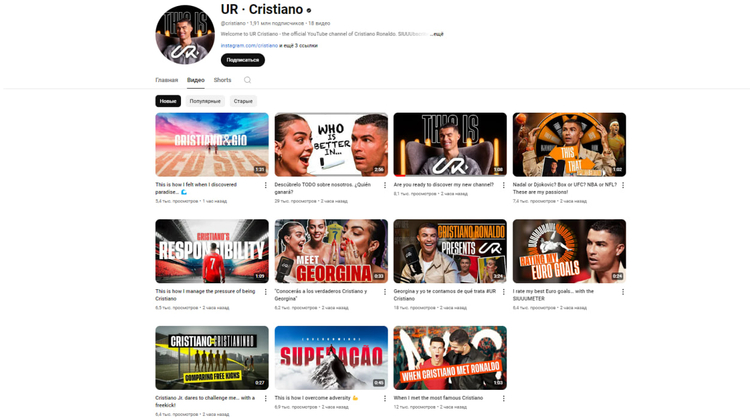Open the 'Comparing Free Kicks' thumbnail

pyautogui.click(x=212, y=358)
